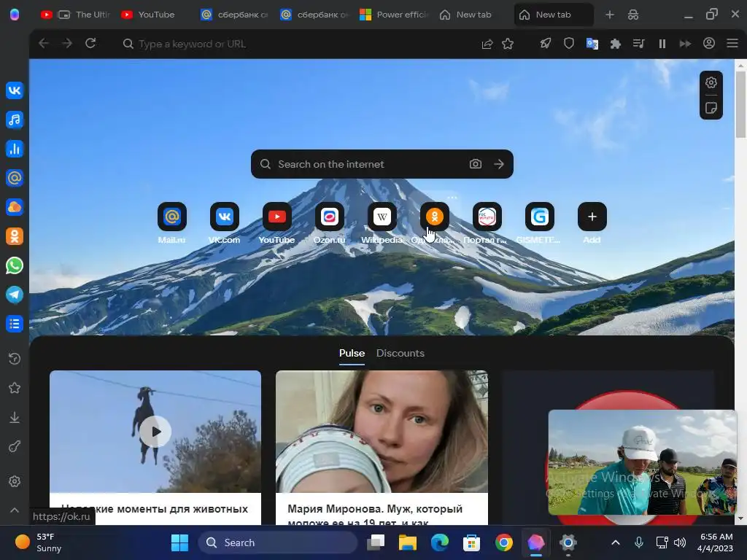Open bookmarks star in the sidebar
This screenshot has width=747, height=560.
coord(15,388)
